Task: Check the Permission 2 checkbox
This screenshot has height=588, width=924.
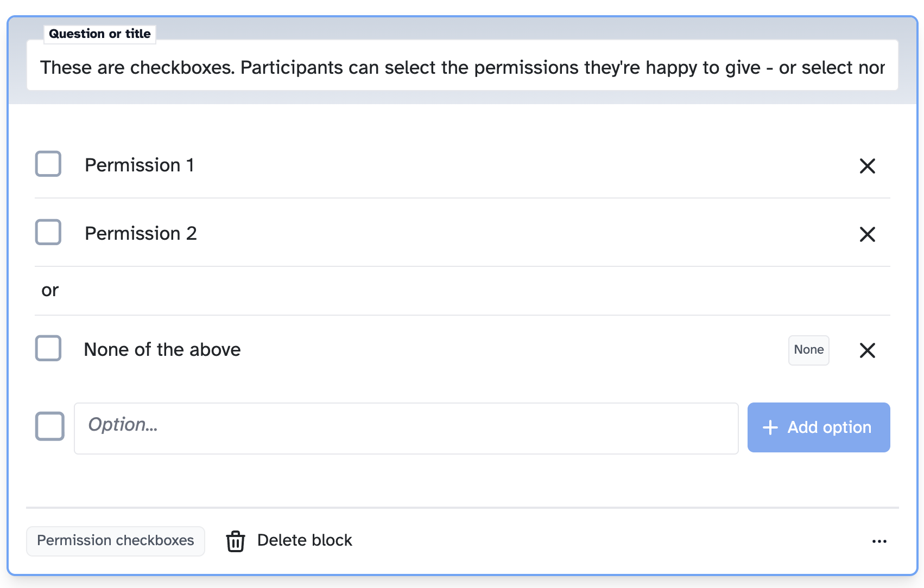Action: click(48, 232)
